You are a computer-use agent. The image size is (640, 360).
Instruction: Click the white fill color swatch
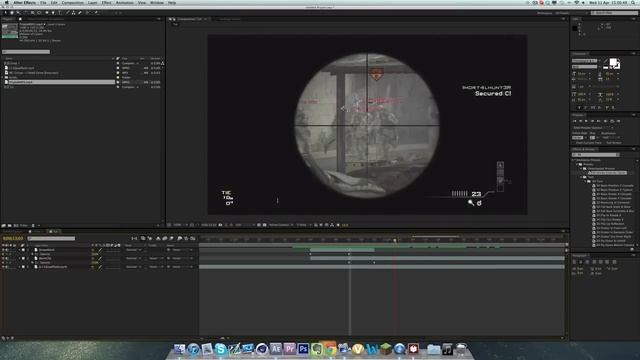[613, 62]
